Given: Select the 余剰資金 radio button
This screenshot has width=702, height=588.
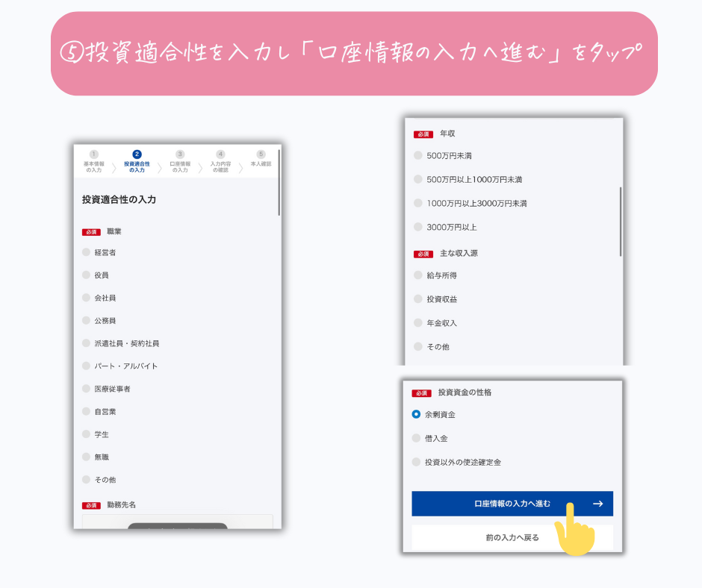Looking at the screenshot, I should 417,414.
